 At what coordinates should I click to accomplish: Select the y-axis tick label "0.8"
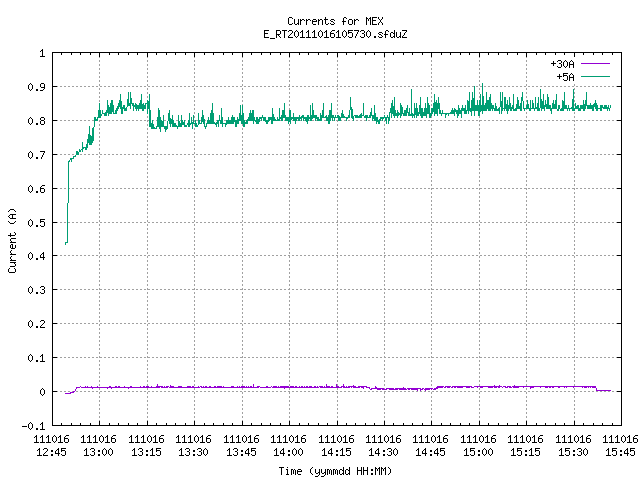pyautogui.click(x=36, y=121)
